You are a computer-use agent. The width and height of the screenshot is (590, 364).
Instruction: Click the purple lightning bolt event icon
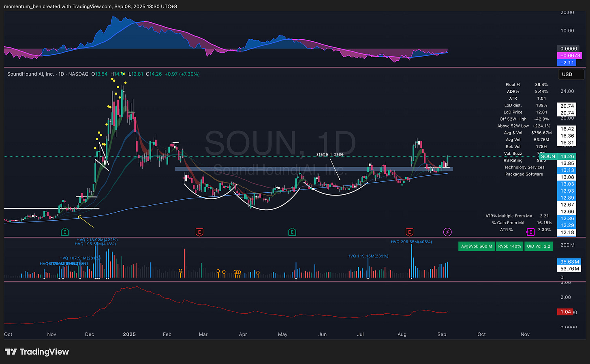[447, 232]
